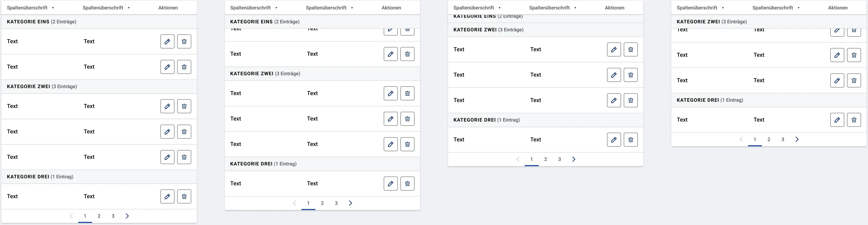The image size is (868, 225).
Task: Edit the Kategorie Drei row in third table
Action: (x=614, y=139)
